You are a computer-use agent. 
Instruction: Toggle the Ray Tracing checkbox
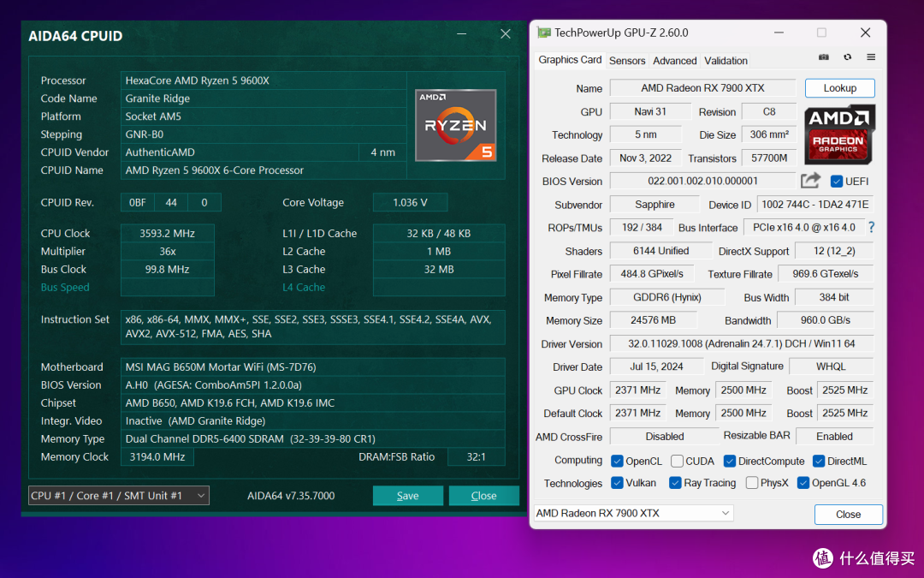coord(675,482)
